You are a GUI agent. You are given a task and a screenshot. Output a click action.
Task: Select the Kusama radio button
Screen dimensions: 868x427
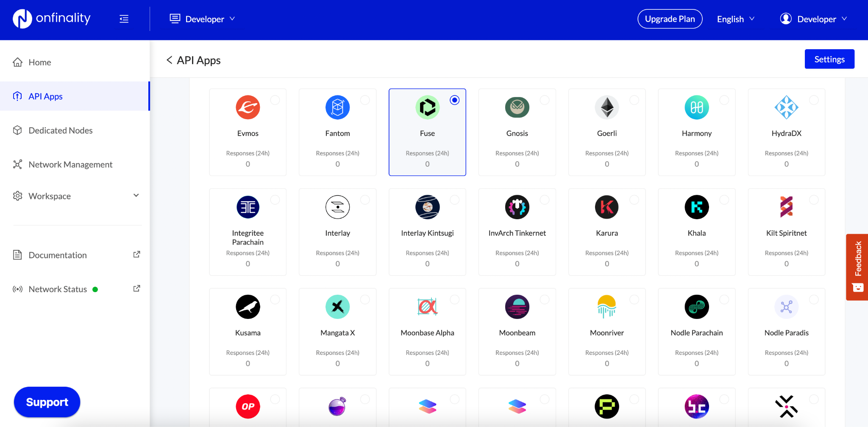coord(275,299)
